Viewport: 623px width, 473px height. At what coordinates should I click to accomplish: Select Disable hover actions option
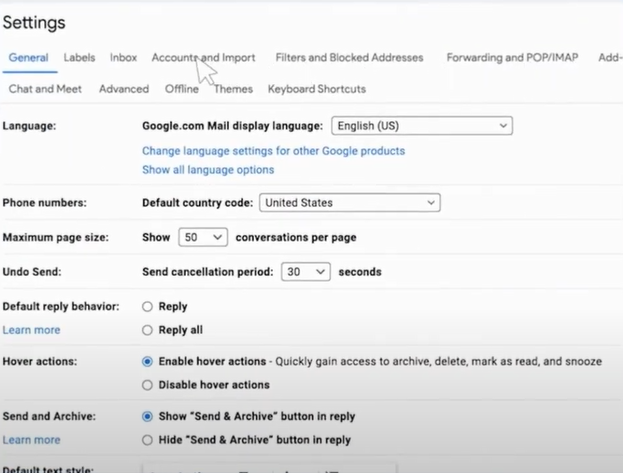pyautogui.click(x=147, y=385)
